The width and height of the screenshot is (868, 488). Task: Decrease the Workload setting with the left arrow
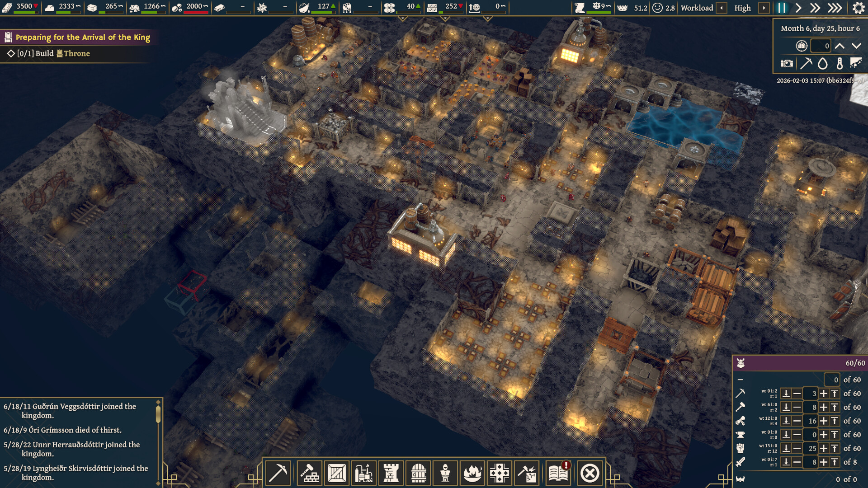[x=721, y=8]
